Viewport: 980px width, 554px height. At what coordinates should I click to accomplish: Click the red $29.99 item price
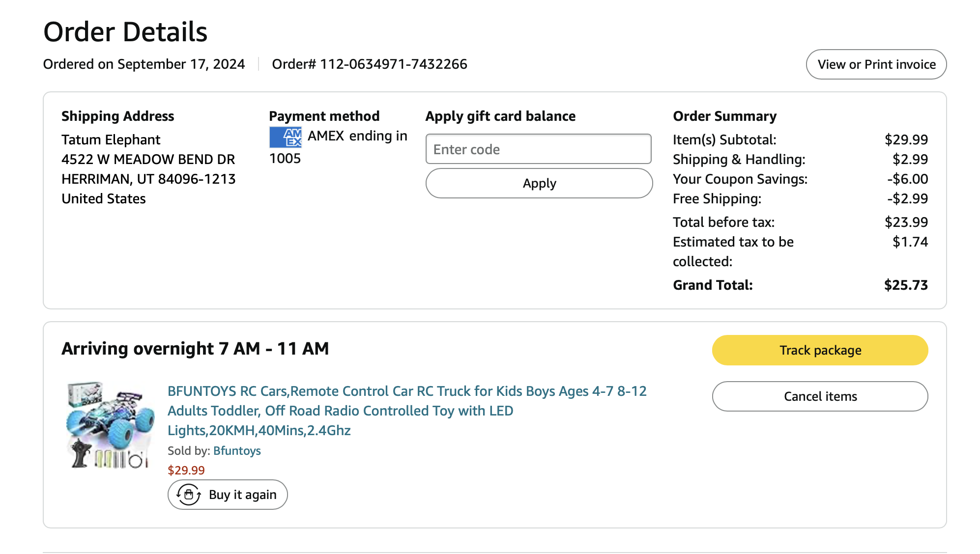(186, 471)
